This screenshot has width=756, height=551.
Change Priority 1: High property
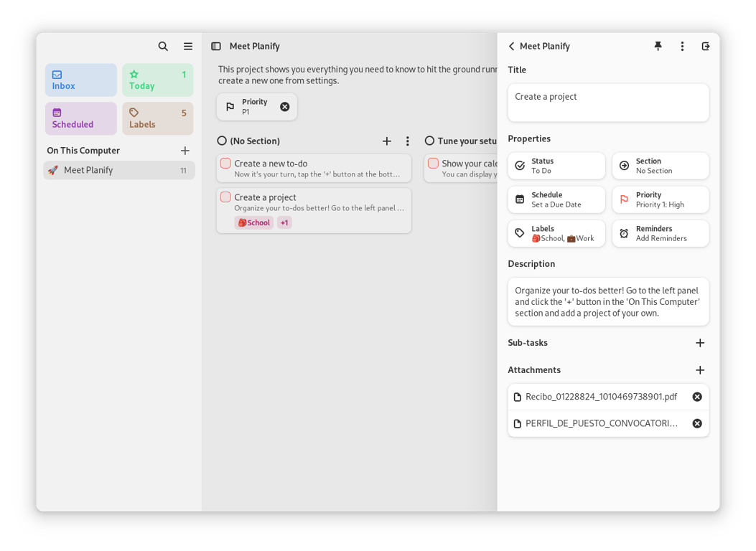click(x=661, y=199)
